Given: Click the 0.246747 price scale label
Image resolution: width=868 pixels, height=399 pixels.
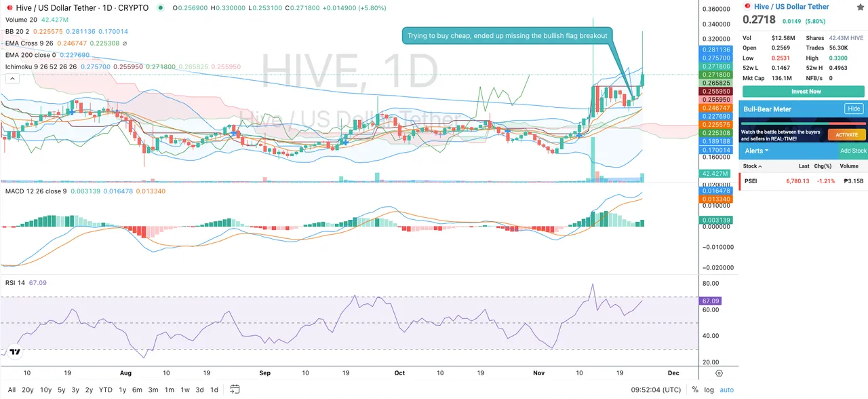Looking at the screenshot, I should point(715,108).
